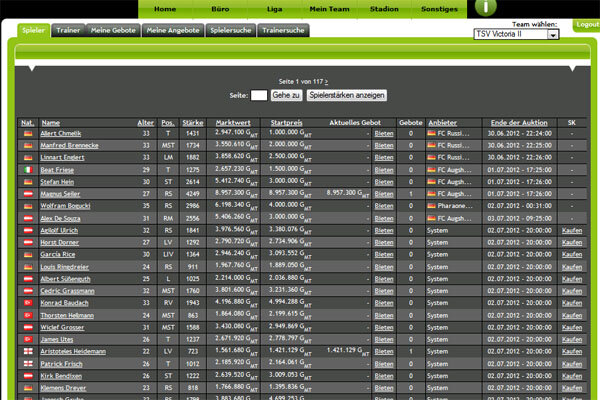Screen dimensions: 600x400
Task: Click the Italian flag beside Beat Friese
Action: (x=28, y=170)
